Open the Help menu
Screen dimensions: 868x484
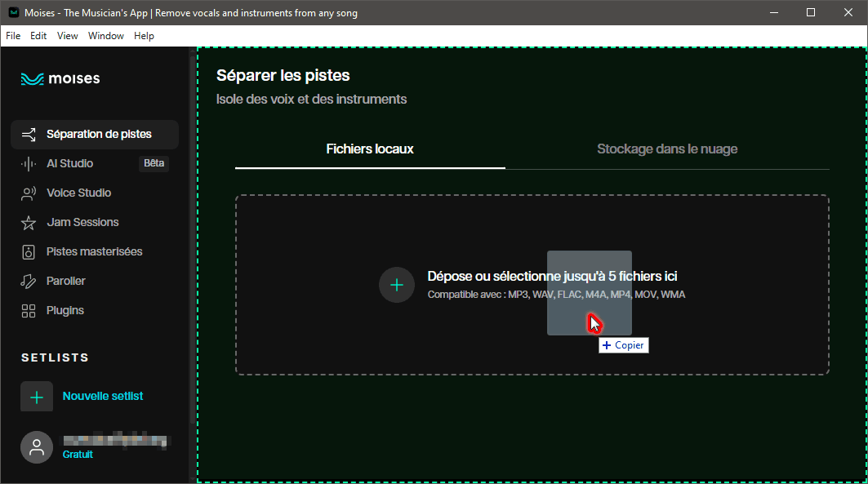(x=144, y=36)
